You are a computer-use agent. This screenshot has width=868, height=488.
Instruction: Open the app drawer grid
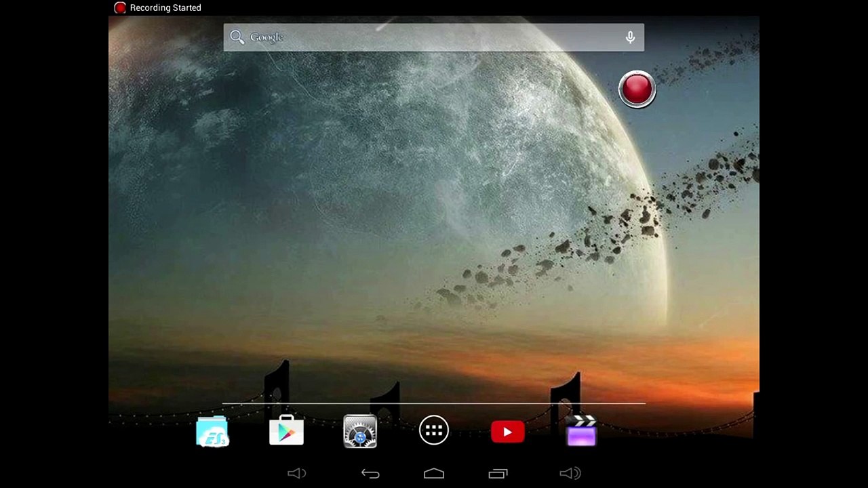point(434,430)
